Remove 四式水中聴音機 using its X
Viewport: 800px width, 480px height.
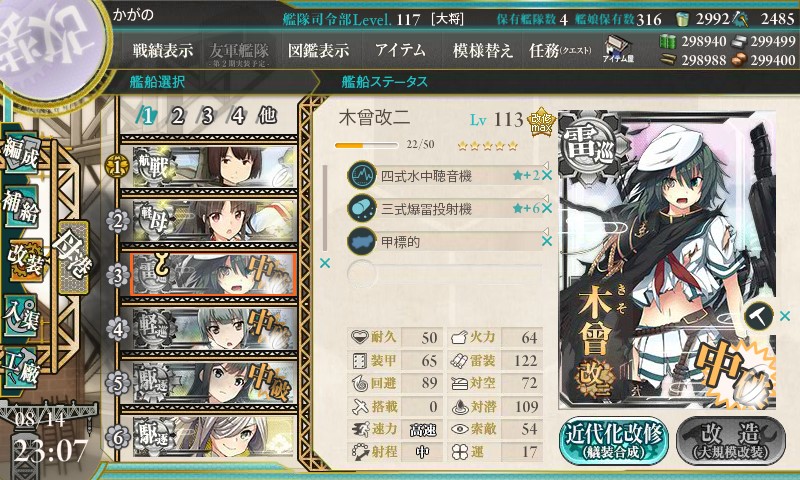pyautogui.click(x=547, y=175)
